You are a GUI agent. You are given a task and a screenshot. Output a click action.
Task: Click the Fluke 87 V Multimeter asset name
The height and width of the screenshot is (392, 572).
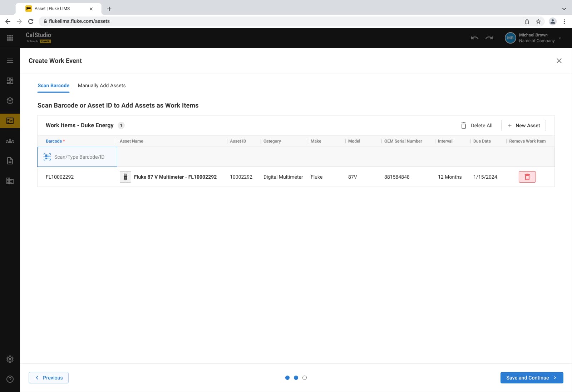coord(175,177)
